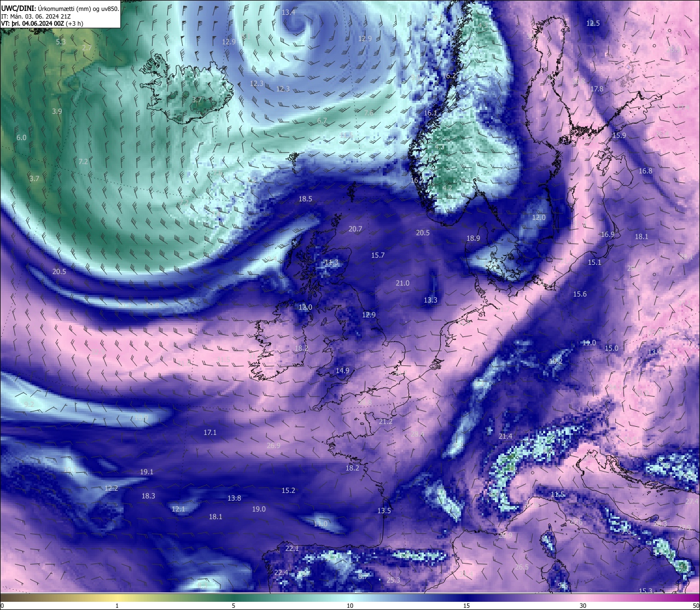Click the color scale label 1
This screenshot has height=610, width=700.
117,606
